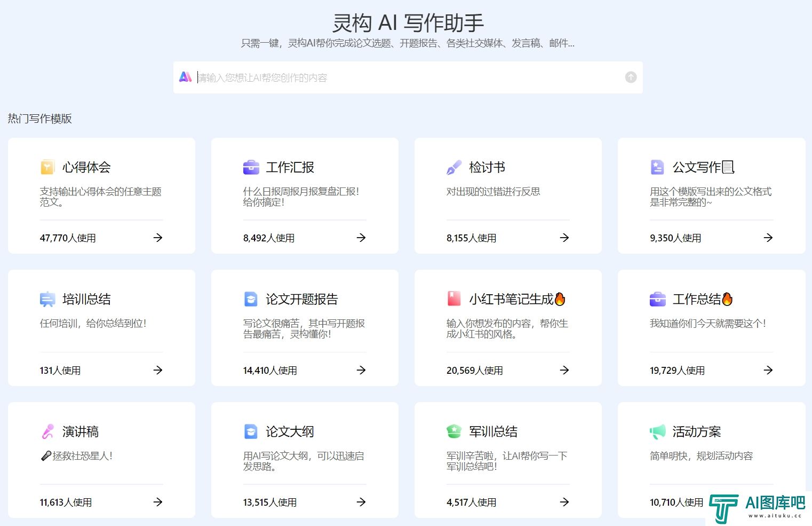Select the 工作总结 template title
Image resolution: width=812 pixels, height=526 pixels.
click(703, 299)
